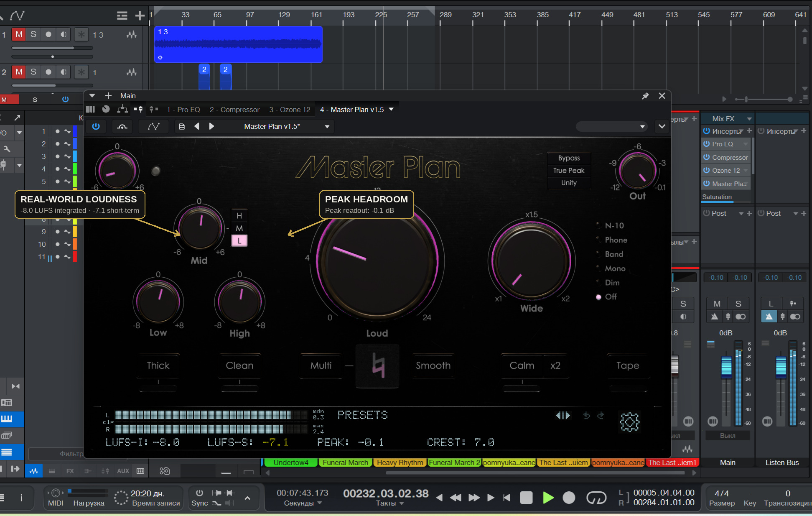The width and height of the screenshot is (812, 516).
Task: Switch to 1 - Pro EQ tab
Action: 183,110
